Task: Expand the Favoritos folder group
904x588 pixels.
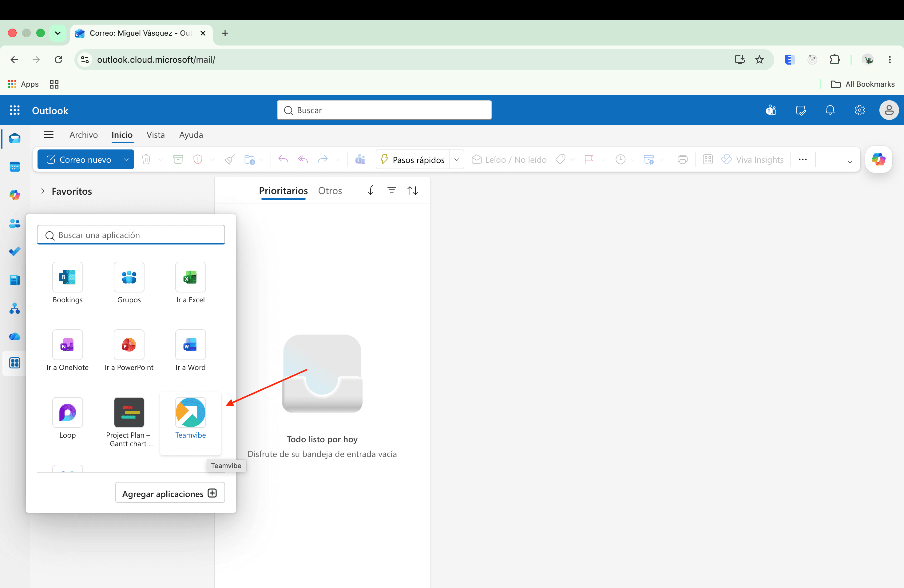Action: [42, 191]
